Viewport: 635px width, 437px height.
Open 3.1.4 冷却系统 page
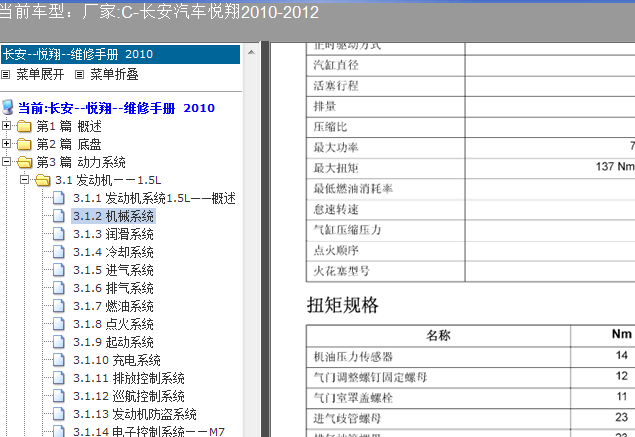tap(113, 252)
